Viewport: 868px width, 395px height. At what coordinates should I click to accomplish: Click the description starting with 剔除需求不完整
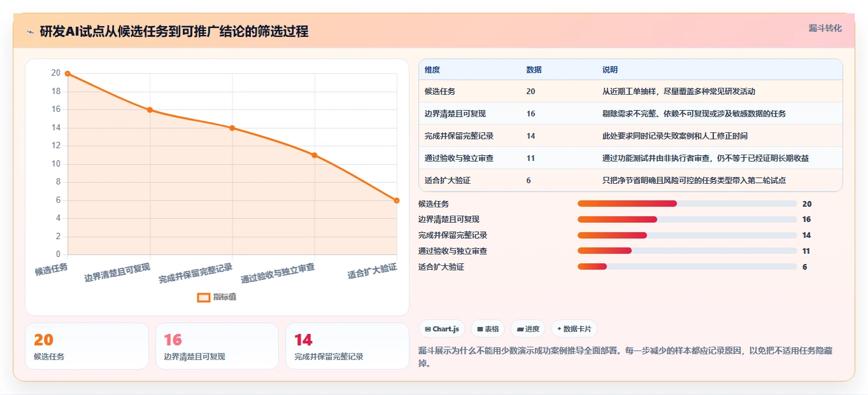694,114
